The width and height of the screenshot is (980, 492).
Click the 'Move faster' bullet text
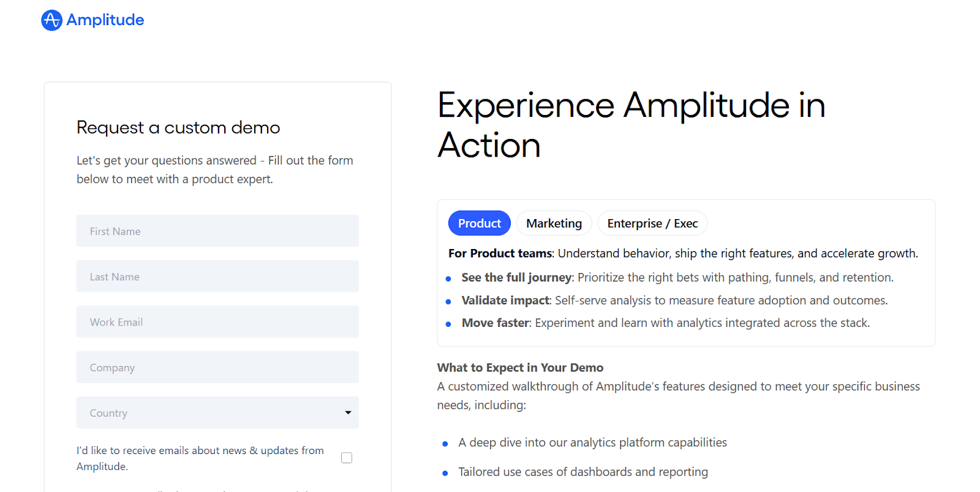[x=666, y=322]
